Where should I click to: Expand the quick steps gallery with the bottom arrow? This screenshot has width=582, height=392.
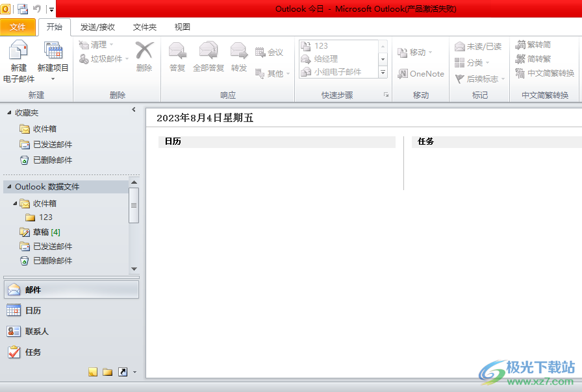383,72
